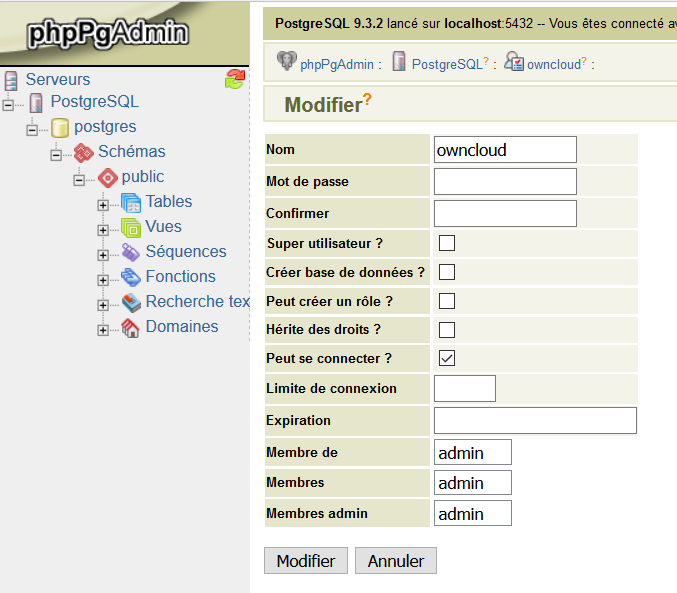Click the public schema diamond icon
This screenshot has height=593, width=677.
click(x=108, y=178)
